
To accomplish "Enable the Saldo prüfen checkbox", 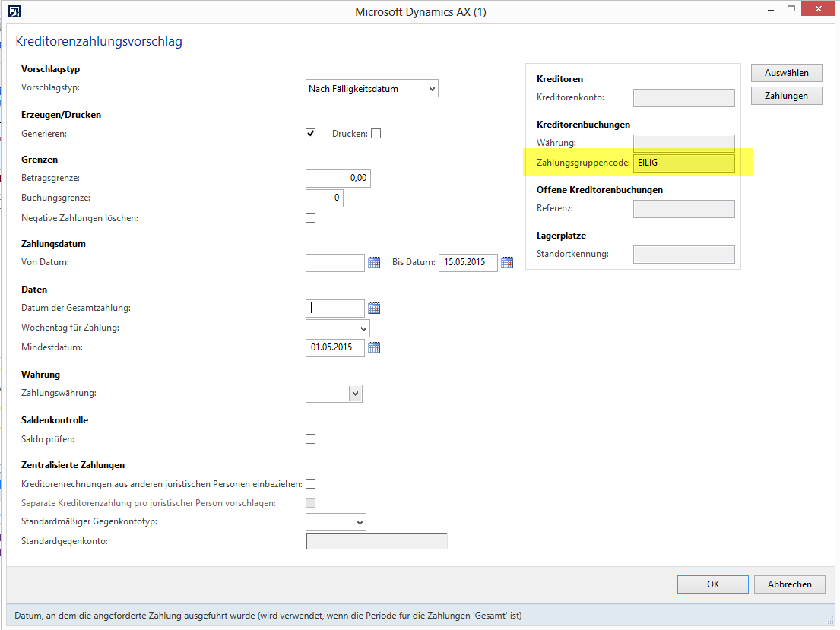I will click(x=310, y=438).
